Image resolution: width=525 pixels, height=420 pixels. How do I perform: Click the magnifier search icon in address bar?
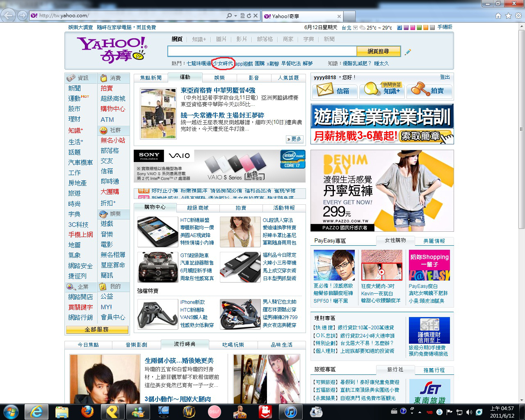[229, 16]
